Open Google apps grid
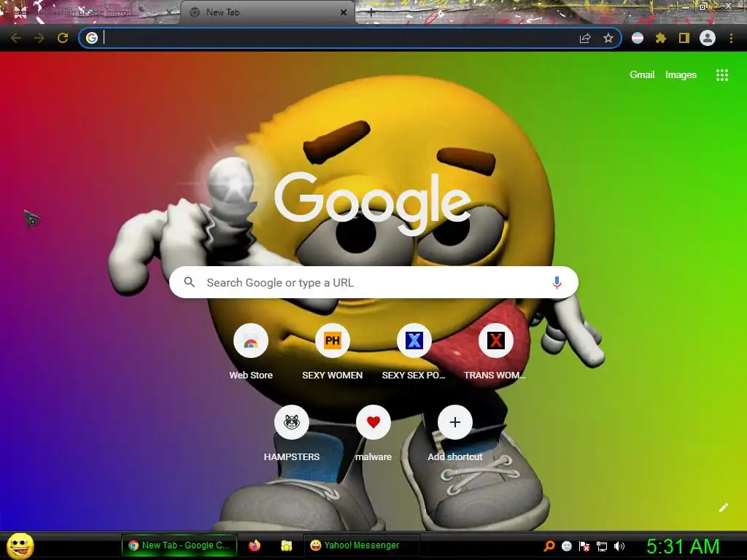The width and height of the screenshot is (747, 560). click(x=722, y=75)
